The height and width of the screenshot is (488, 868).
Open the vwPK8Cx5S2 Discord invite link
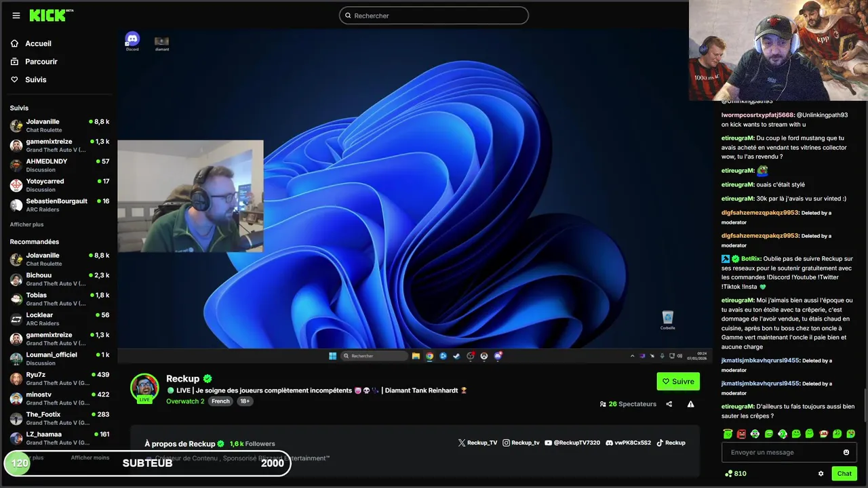tap(628, 443)
